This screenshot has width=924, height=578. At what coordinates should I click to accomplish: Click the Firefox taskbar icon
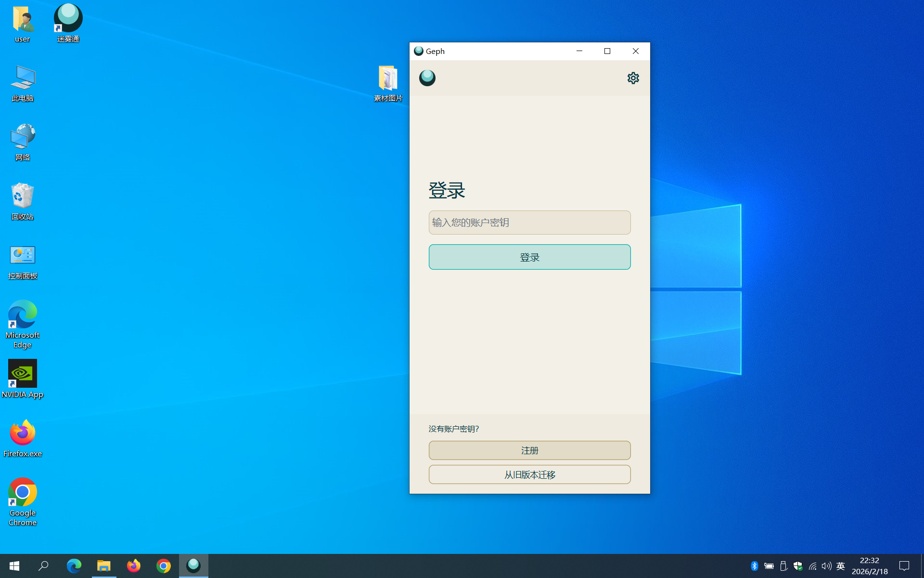click(x=134, y=565)
